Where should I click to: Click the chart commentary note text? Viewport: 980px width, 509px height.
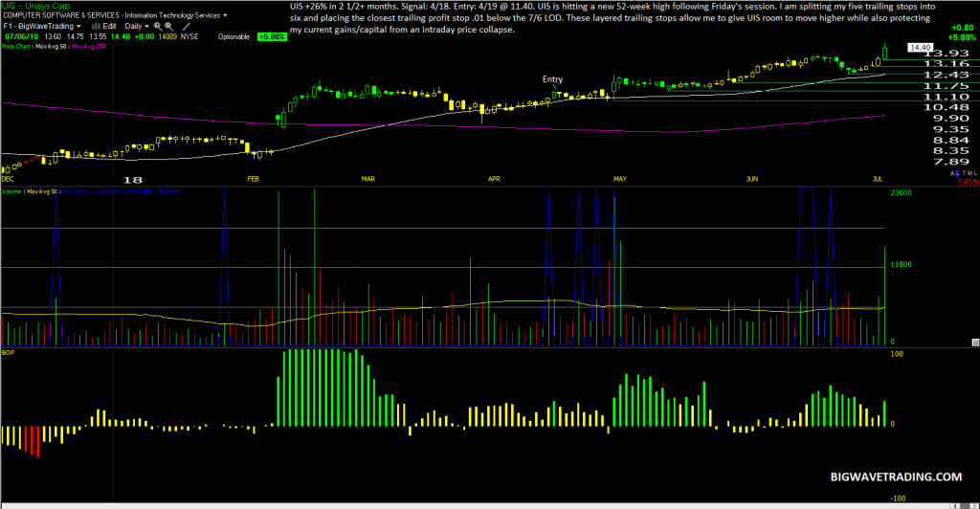click(x=612, y=18)
